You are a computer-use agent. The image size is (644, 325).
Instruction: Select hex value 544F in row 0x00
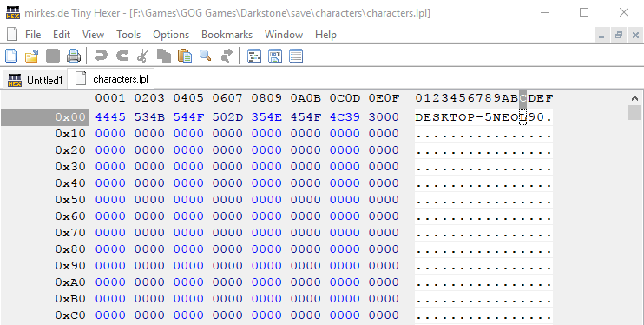[188, 117]
